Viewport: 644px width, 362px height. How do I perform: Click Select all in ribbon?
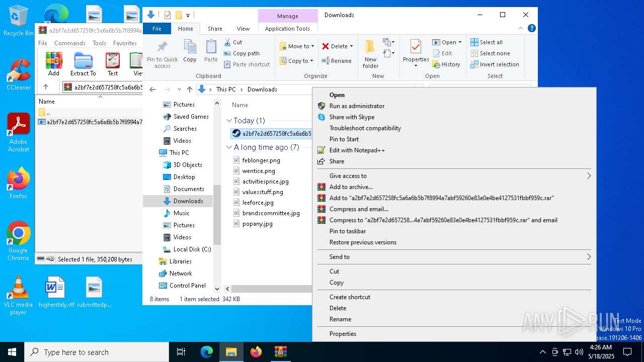(487, 42)
